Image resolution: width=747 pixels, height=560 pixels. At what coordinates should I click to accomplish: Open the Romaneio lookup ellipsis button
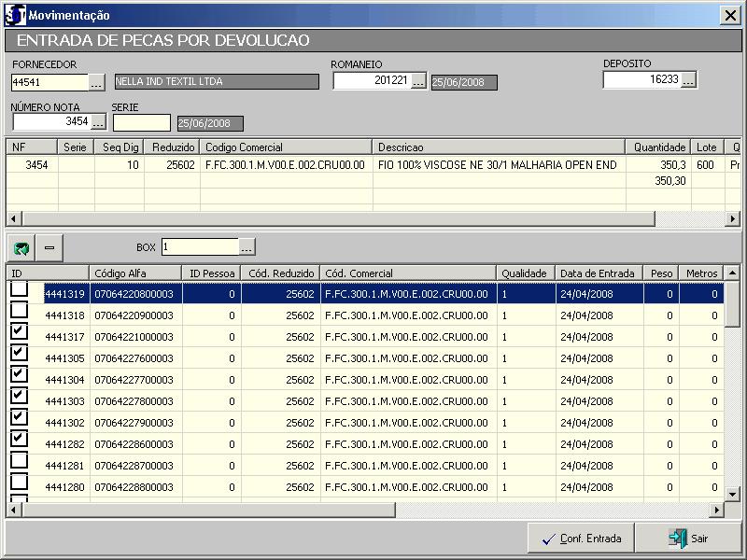click(418, 81)
